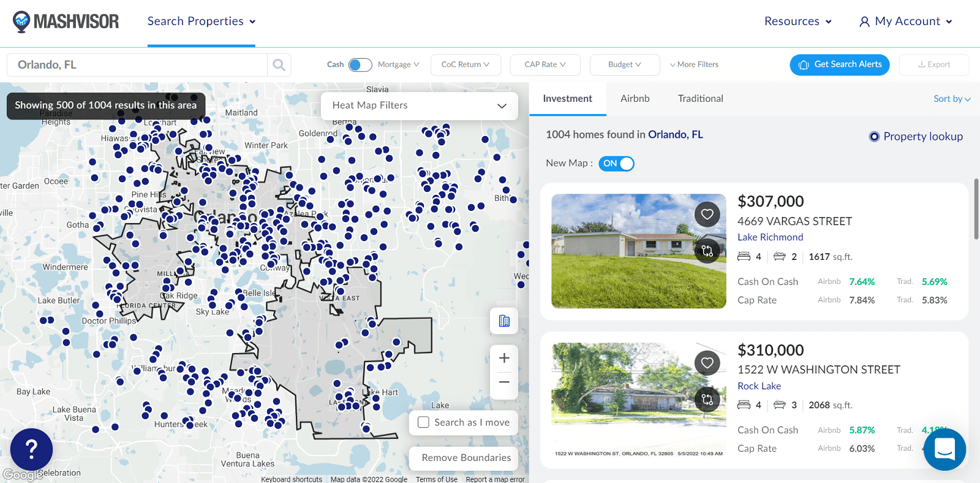Open photo of 1522 W Washington Street
This screenshot has width=980, height=483.
(639, 400)
